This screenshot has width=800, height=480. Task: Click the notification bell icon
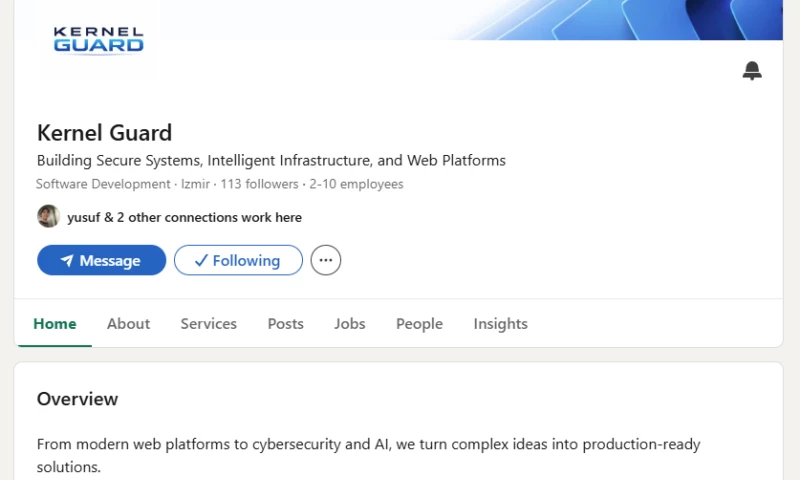(x=752, y=70)
